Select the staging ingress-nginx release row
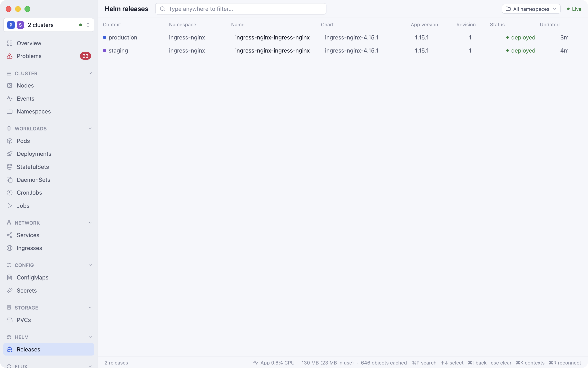The width and height of the screenshot is (588, 368). pyautogui.click(x=343, y=51)
